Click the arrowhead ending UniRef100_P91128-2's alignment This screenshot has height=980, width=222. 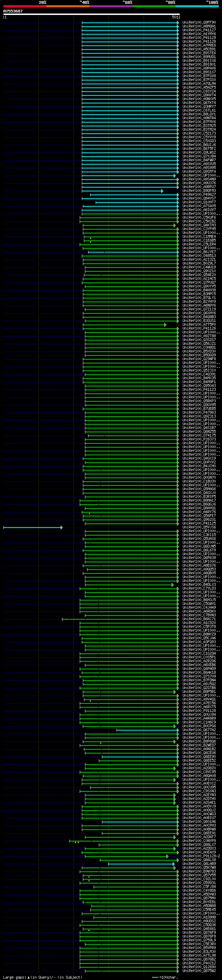pos(167,856)
